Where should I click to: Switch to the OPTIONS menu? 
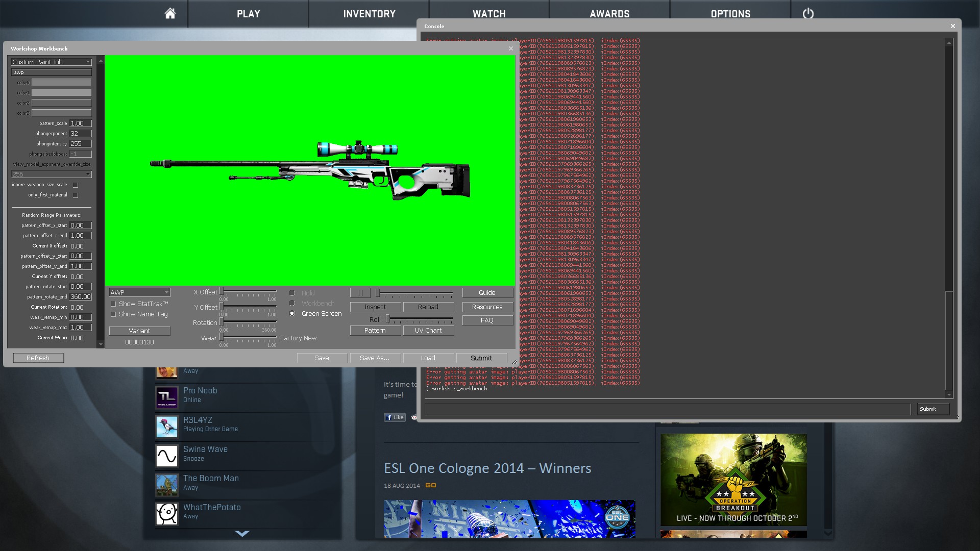(x=730, y=14)
